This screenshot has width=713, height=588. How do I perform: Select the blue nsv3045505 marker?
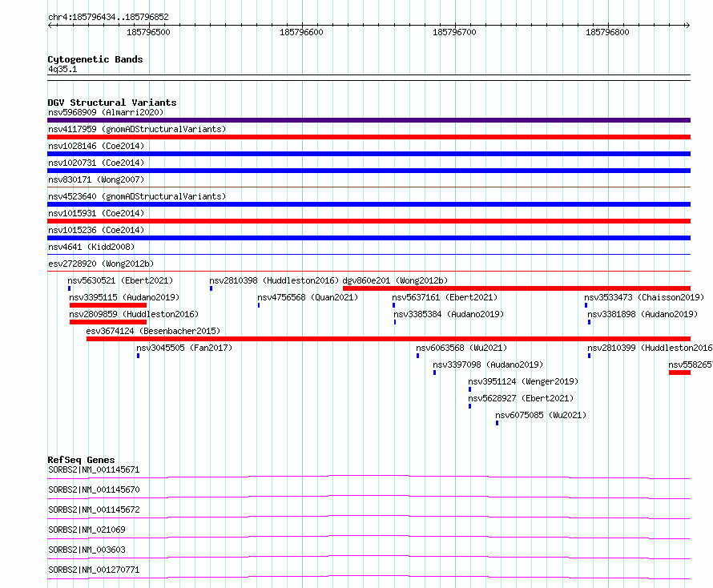click(139, 356)
